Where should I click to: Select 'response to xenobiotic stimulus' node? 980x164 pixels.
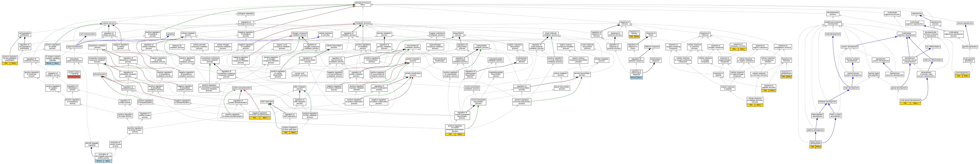[738, 47]
